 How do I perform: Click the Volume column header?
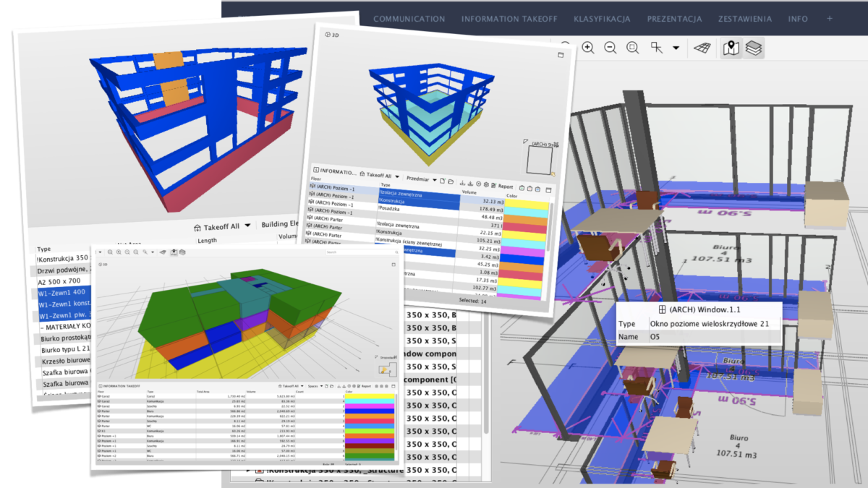pos(469,193)
